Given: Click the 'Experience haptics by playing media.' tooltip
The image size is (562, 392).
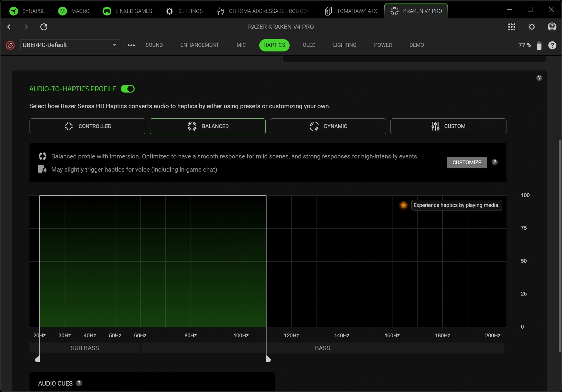Looking at the screenshot, I should pos(456,205).
